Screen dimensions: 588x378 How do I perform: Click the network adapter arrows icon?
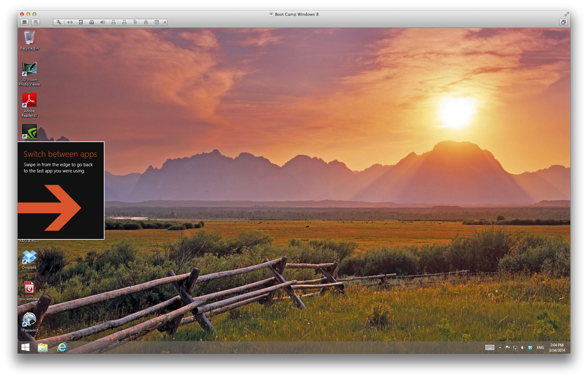point(70,22)
